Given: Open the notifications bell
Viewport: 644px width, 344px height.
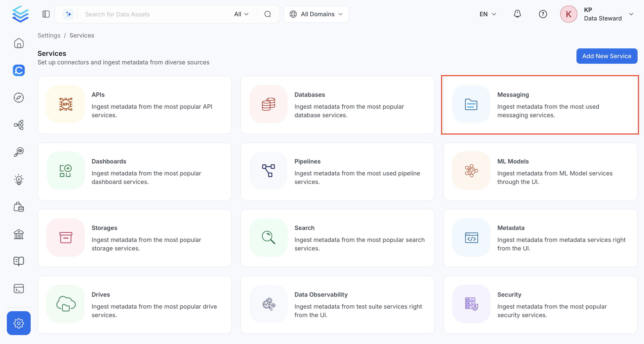Looking at the screenshot, I should [517, 14].
